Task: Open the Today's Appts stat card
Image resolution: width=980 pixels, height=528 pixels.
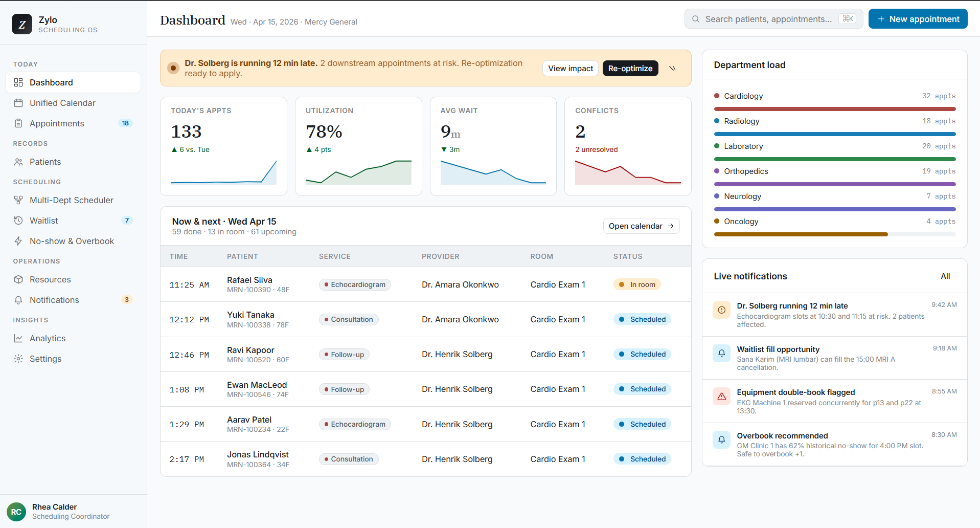Action: click(223, 146)
